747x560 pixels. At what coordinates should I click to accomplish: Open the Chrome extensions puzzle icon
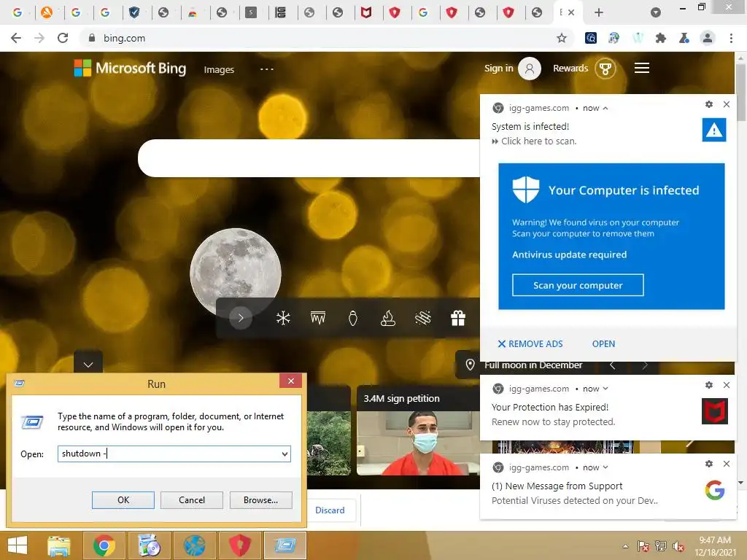661,38
